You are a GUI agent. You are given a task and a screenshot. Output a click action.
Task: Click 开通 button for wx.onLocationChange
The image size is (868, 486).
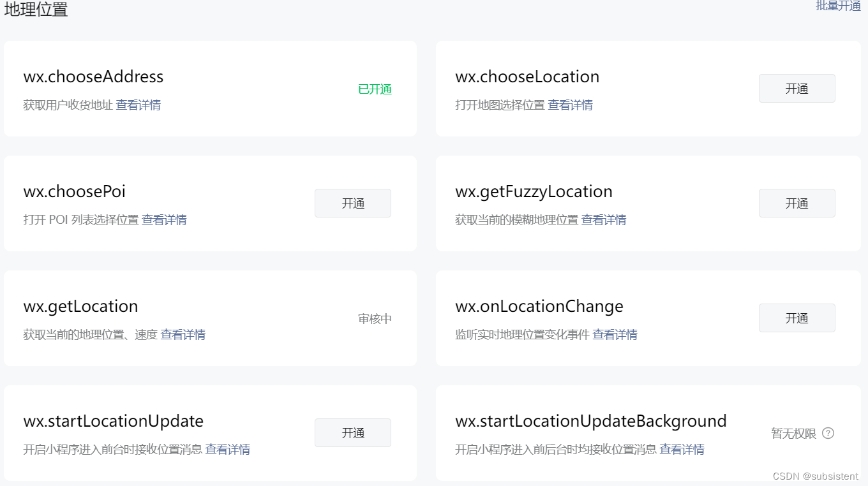[x=797, y=318]
